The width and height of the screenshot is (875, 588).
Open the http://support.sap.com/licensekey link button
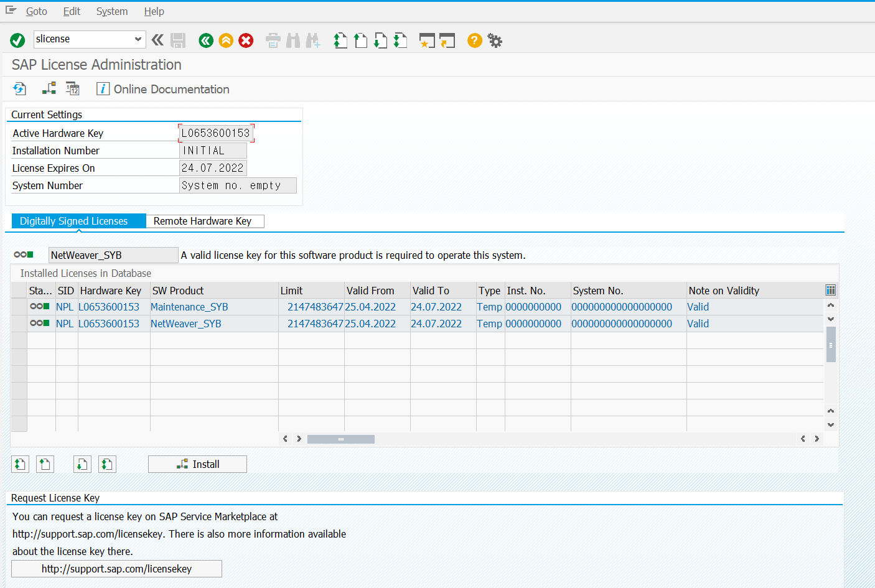click(116, 569)
